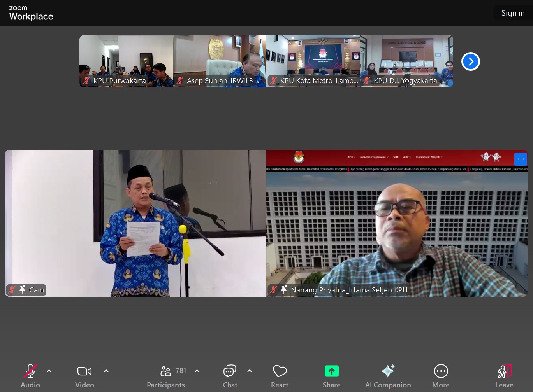The image size is (533, 392).
Task: Show next page of participant thumbnails
Action: (470, 61)
